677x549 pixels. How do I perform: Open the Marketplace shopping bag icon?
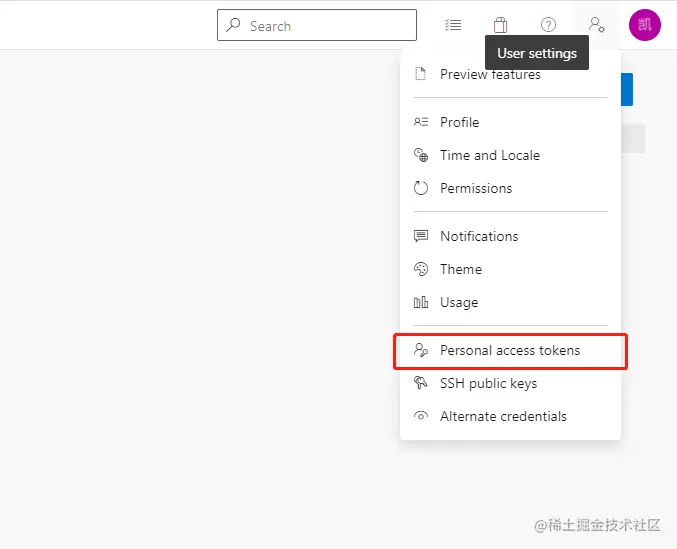click(500, 25)
